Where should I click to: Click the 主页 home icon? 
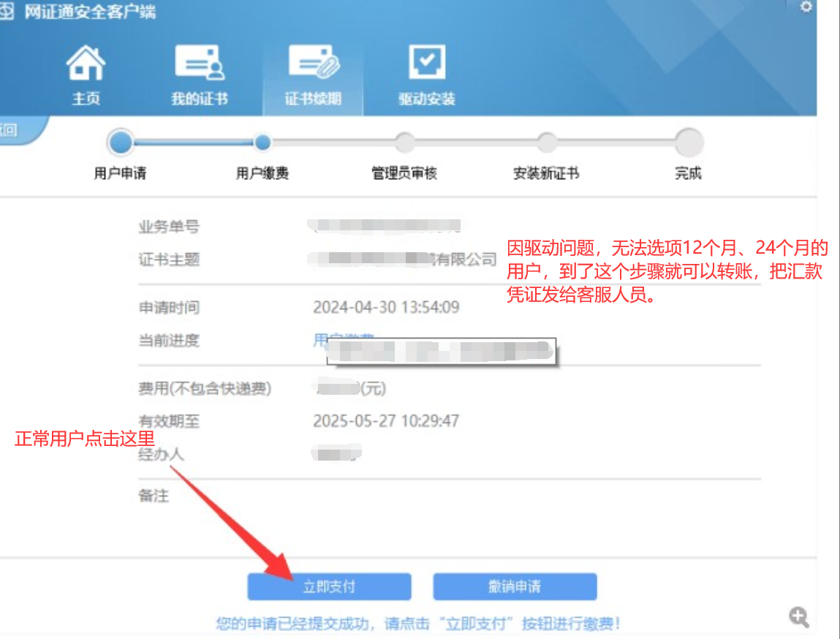tap(86, 64)
